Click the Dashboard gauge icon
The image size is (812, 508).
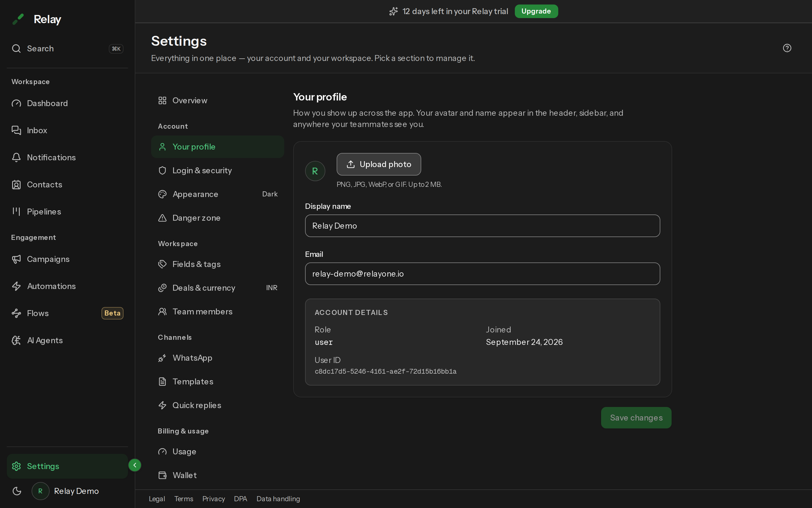pyautogui.click(x=16, y=103)
